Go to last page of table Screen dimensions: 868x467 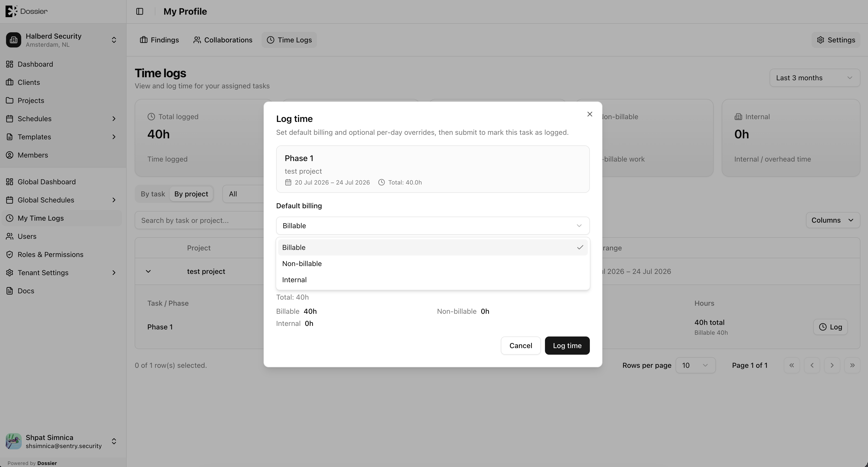[x=852, y=366]
